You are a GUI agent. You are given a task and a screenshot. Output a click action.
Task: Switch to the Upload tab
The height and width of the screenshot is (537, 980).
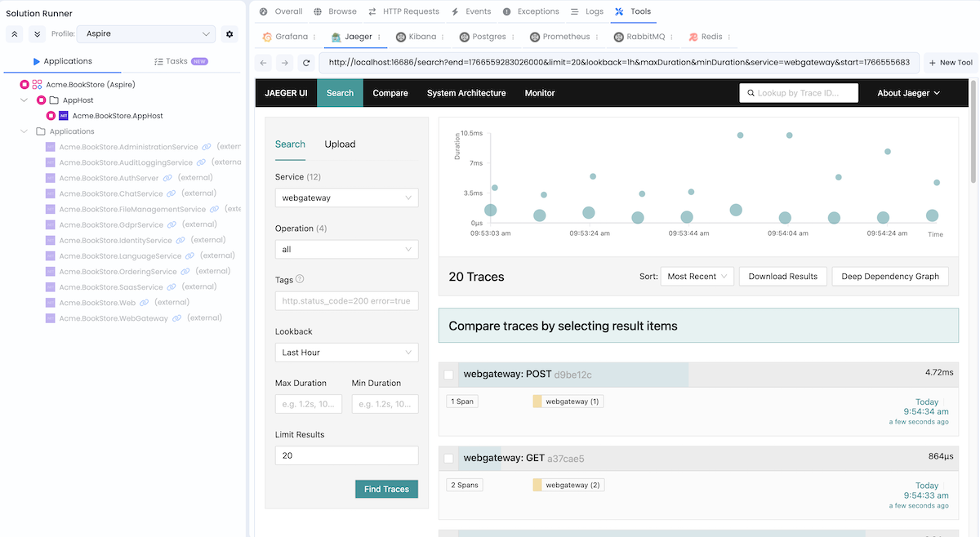click(340, 144)
